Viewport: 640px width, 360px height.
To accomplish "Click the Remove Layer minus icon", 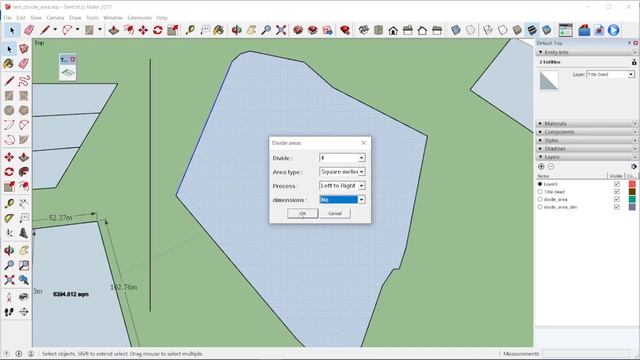I will (x=551, y=167).
